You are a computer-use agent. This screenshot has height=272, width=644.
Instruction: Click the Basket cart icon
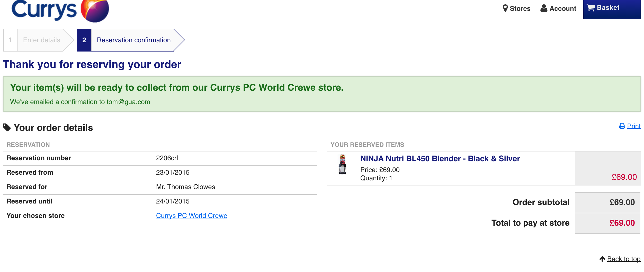[591, 8]
